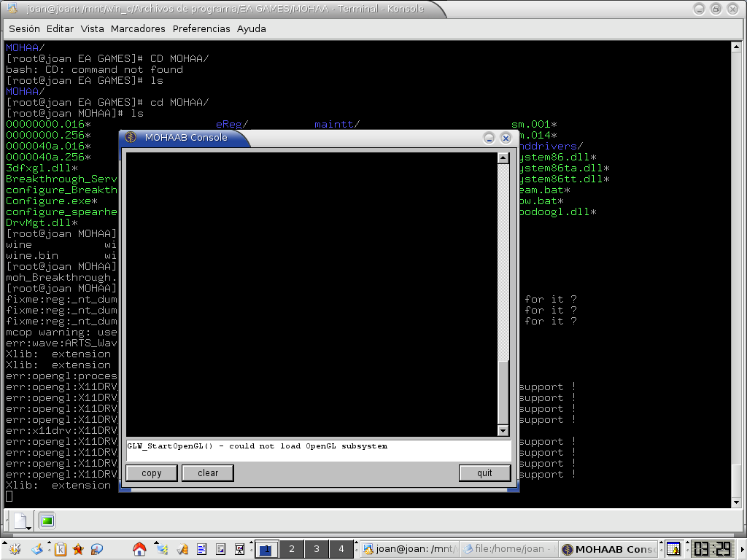Open the Klipper clipboard icon in panel
This screenshot has width=747, height=560.
[x=61, y=549]
